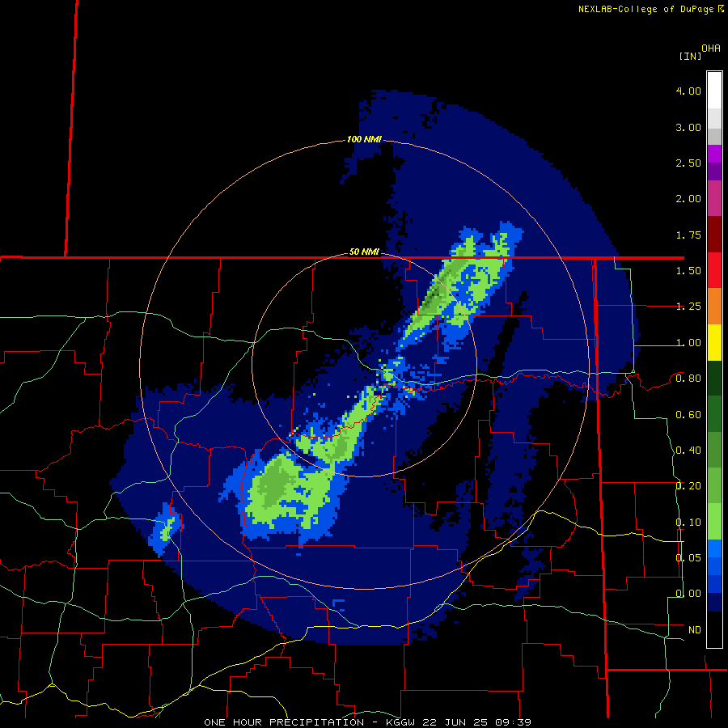
Task: Click the 1.75 legend value
Action: [688, 235]
